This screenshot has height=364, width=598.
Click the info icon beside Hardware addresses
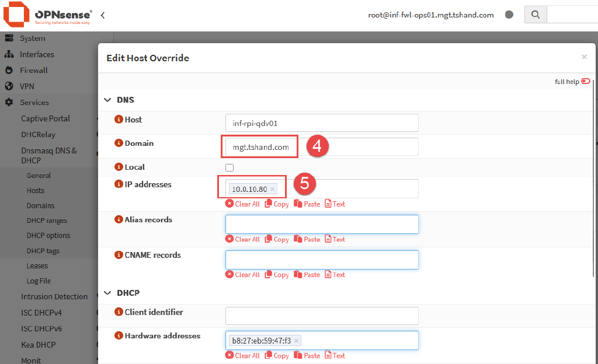(119, 336)
